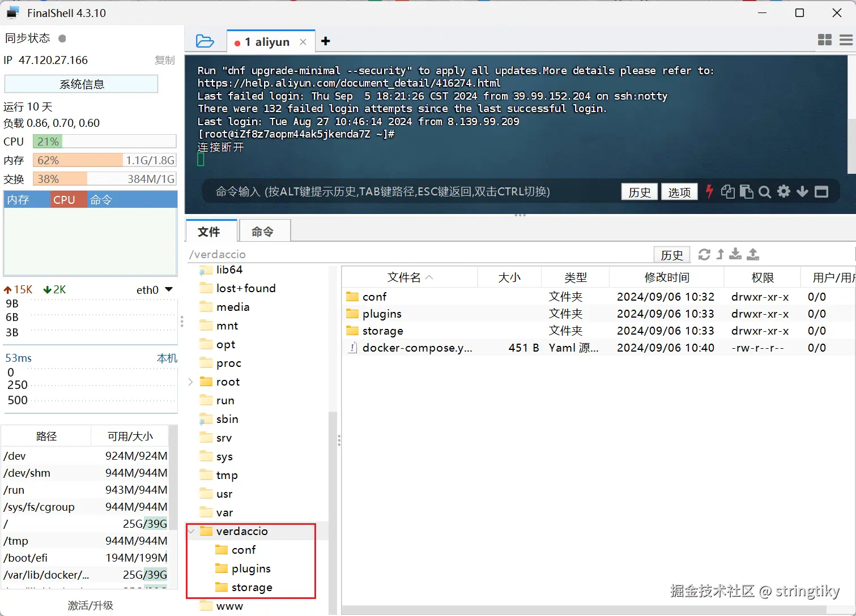The image size is (856, 616).
Task: Add a new session tab with plus
Action: [x=325, y=41]
